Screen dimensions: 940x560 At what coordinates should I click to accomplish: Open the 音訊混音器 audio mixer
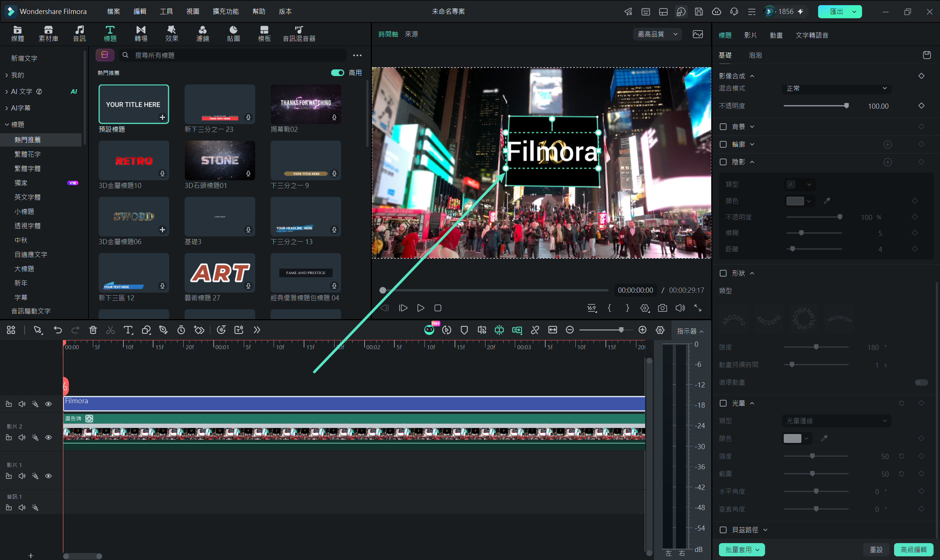coord(299,33)
